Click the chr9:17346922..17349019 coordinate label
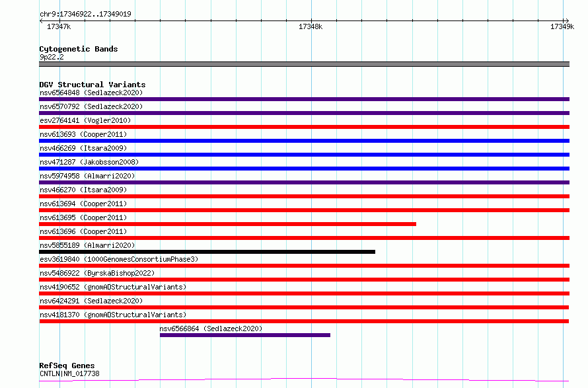The image size is (588, 388). 85,15
